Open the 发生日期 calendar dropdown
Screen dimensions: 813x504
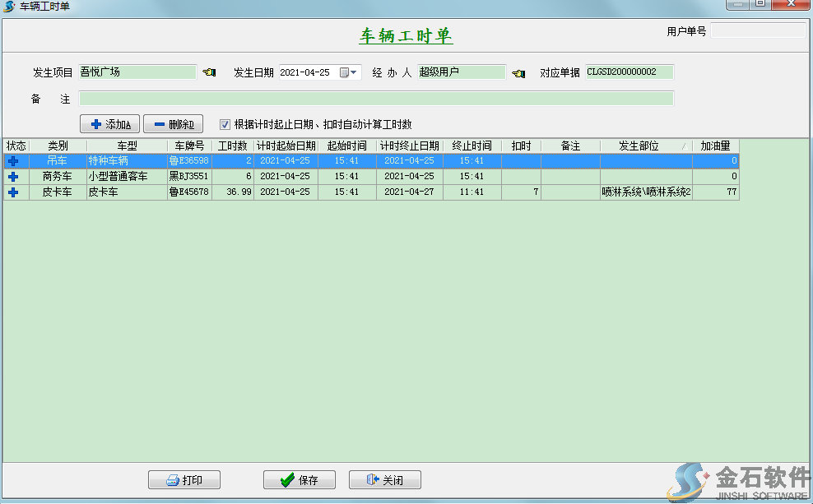tap(349, 72)
